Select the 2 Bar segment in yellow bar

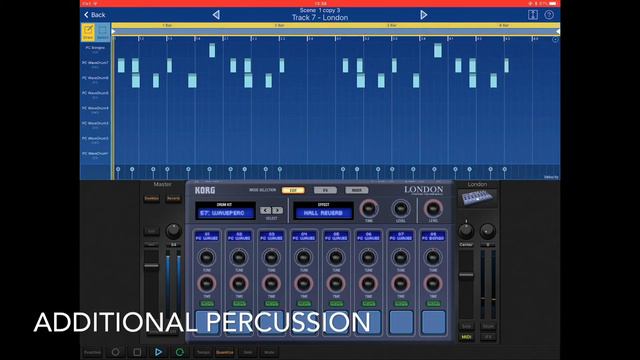[280, 25]
